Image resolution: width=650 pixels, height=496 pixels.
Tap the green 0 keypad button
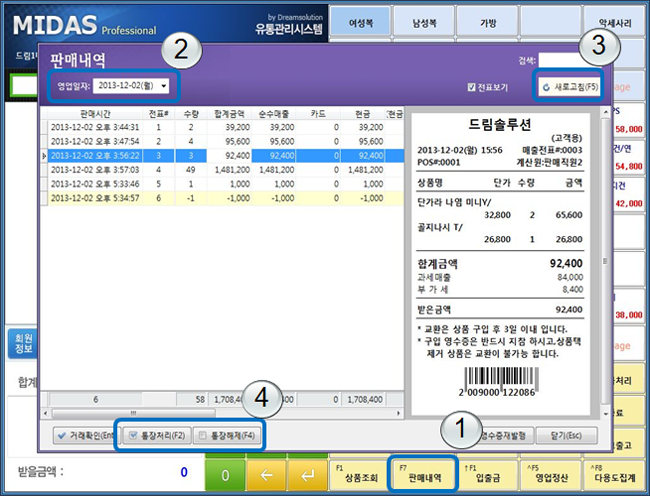click(x=225, y=475)
